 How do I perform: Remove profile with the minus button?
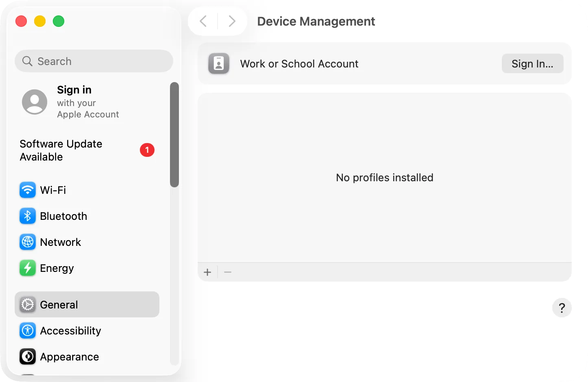[x=228, y=272]
